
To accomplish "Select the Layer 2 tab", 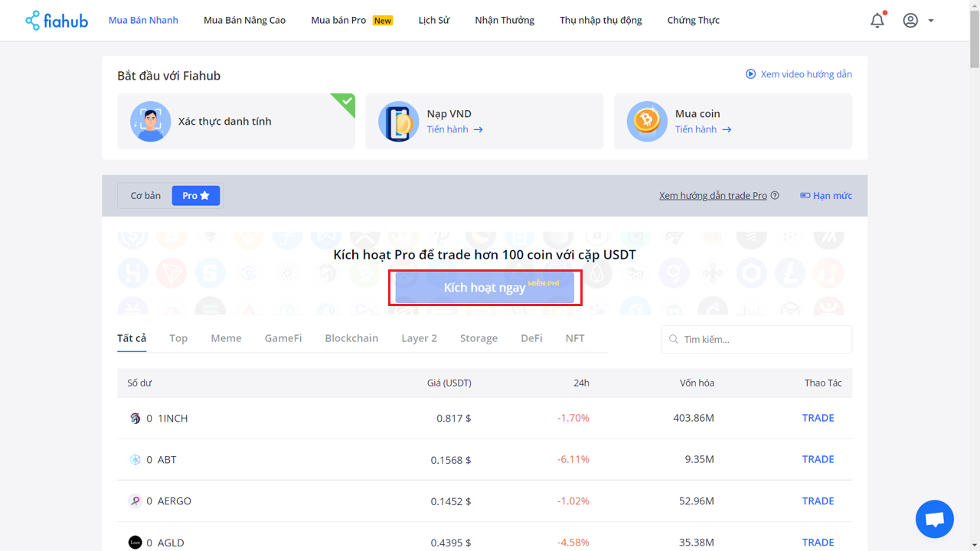I will (420, 337).
